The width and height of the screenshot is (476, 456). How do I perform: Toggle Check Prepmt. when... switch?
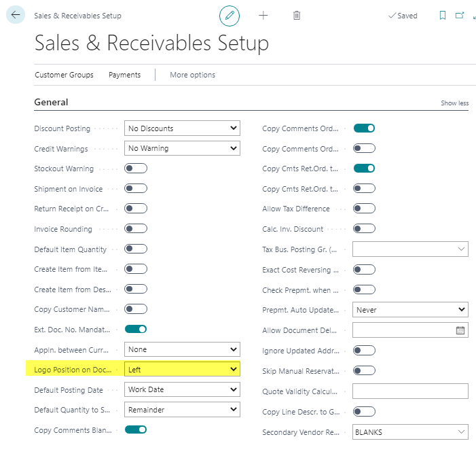364,290
